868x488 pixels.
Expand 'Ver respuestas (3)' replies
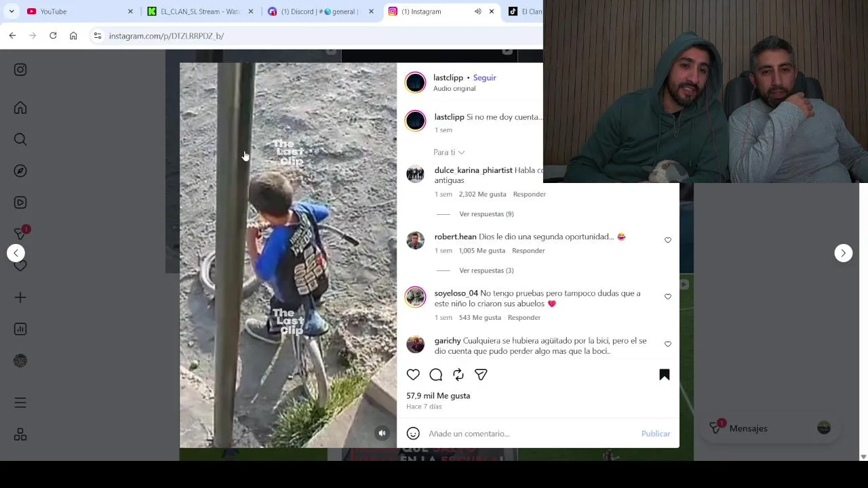point(486,270)
